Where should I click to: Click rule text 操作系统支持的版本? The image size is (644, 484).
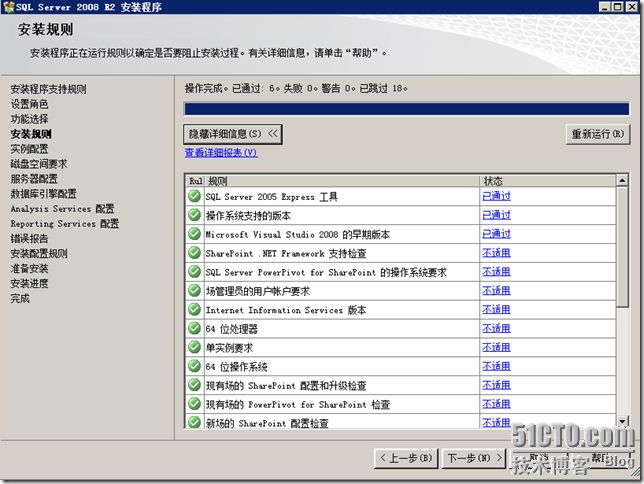point(248,216)
